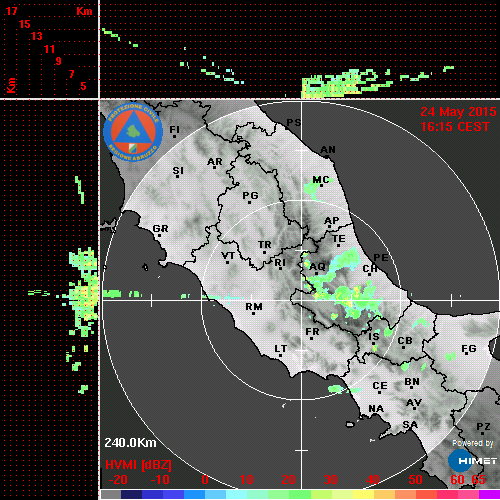The image size is (500, 500).
Task: Click the Protezione Civile Abruzzo logo
Action: (133, 132)
